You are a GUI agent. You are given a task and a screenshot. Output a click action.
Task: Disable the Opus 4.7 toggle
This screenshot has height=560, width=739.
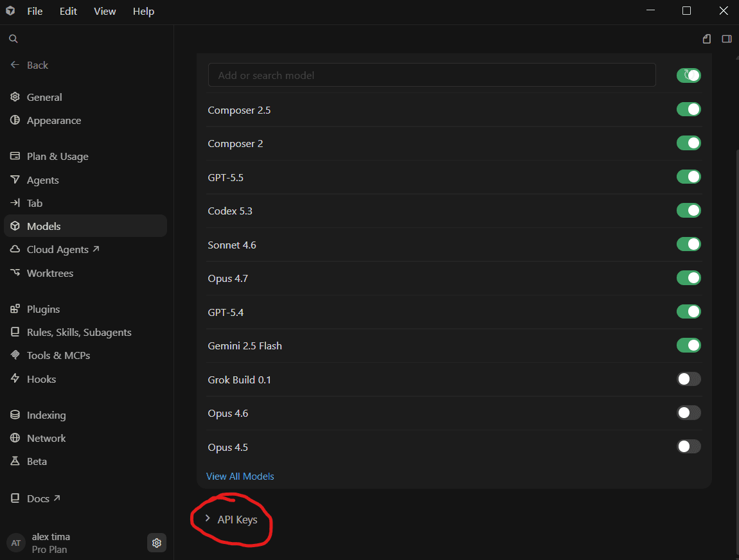coord(689,278)
